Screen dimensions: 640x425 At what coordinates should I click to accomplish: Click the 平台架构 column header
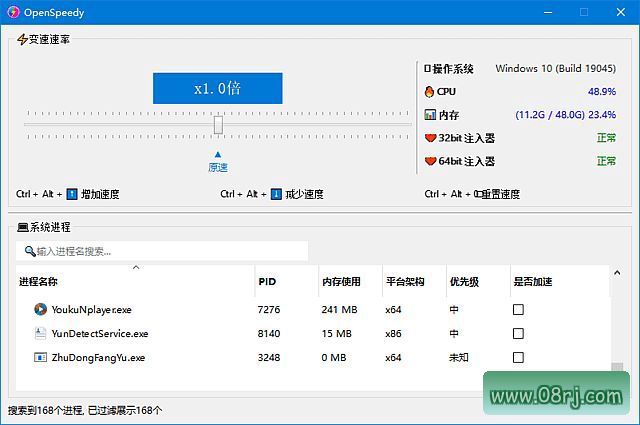point(404,282)
